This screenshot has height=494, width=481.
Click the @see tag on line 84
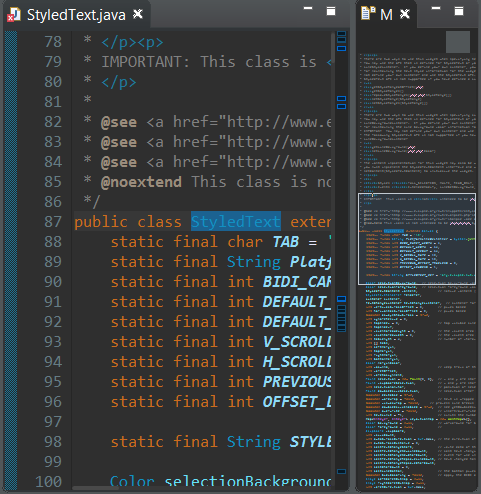(119, 162)
